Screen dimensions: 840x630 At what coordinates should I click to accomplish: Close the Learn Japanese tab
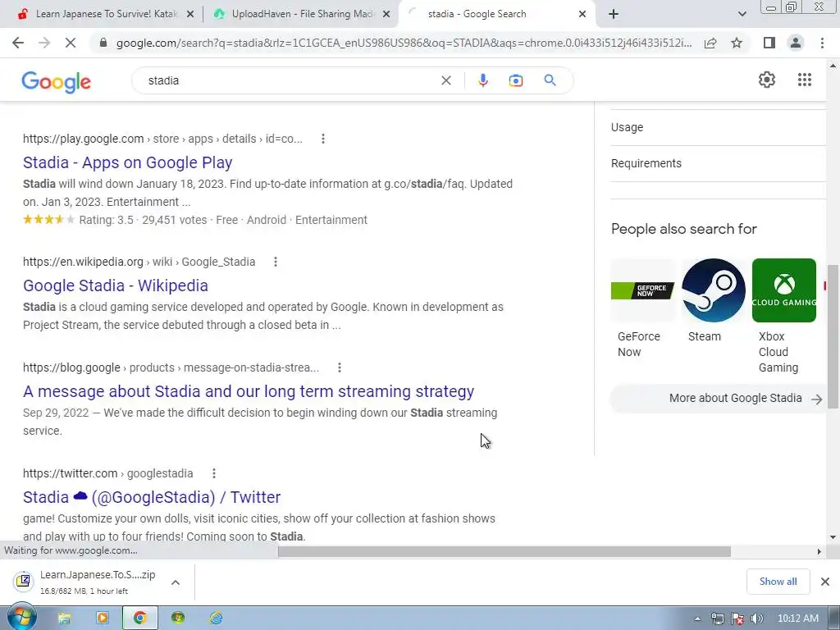pyautogui.click(x=189, y=15)
